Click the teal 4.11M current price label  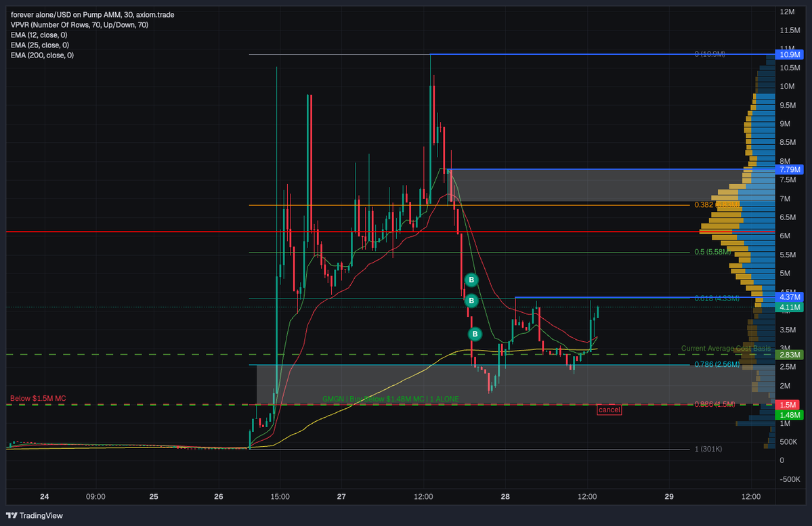(789, 307)
